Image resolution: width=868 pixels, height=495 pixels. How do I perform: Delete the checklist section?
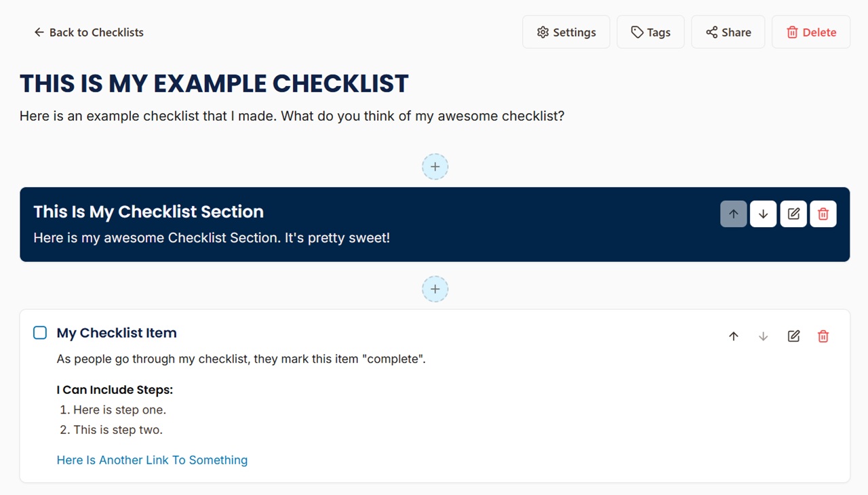(823, 214)
